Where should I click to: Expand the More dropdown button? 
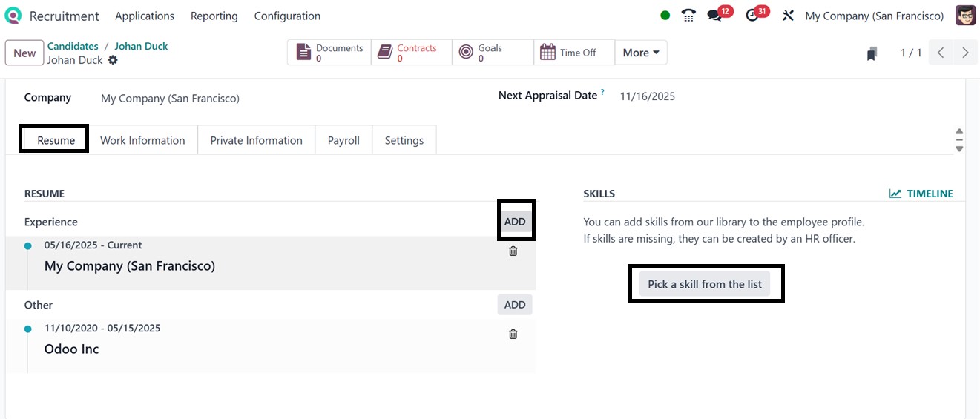(641, 53)
